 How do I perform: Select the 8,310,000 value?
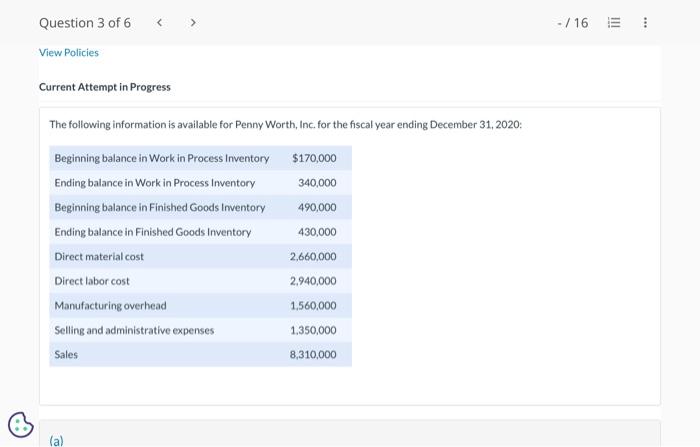coord(313,355)
